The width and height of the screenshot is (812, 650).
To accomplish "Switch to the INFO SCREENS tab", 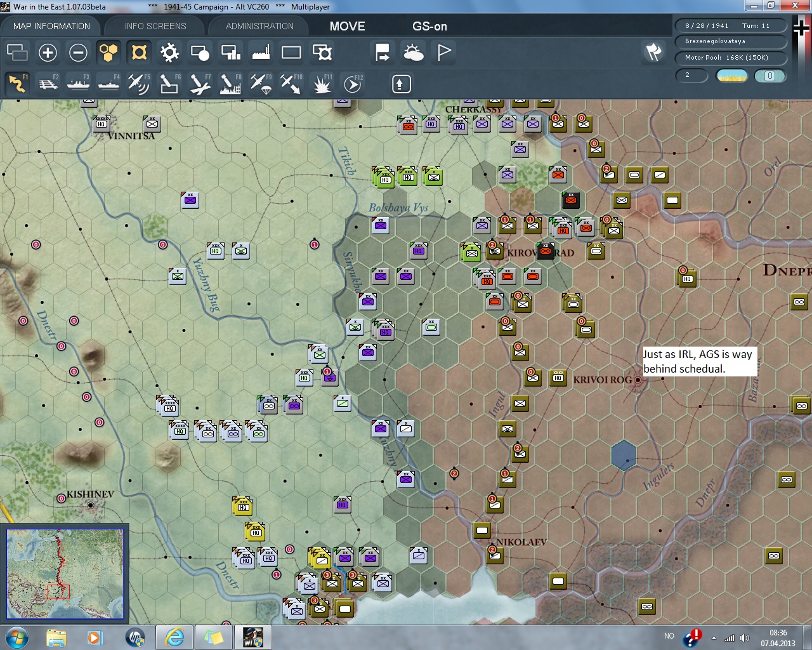I will pos(155,26).
